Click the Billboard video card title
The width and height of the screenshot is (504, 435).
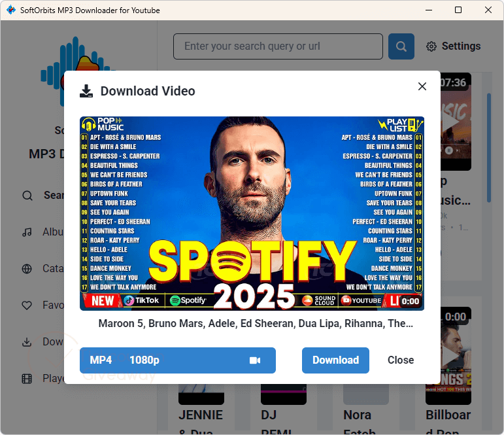448,421
